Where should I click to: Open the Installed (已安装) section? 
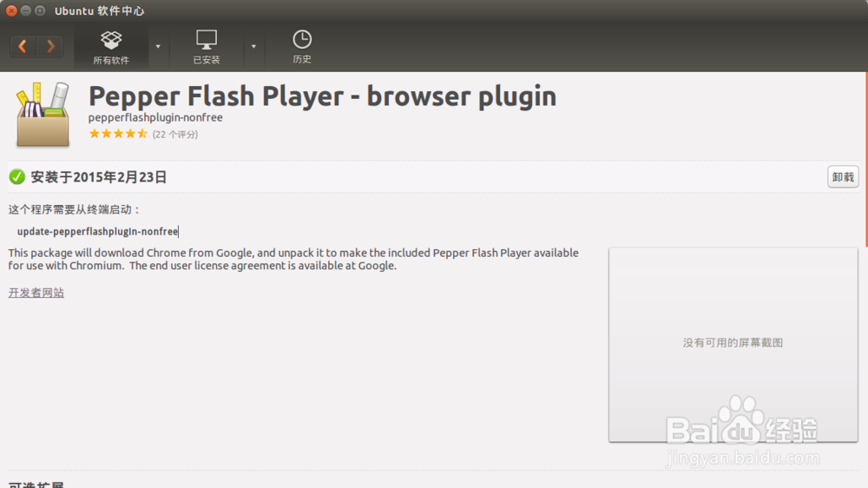[x=207, y=47]
